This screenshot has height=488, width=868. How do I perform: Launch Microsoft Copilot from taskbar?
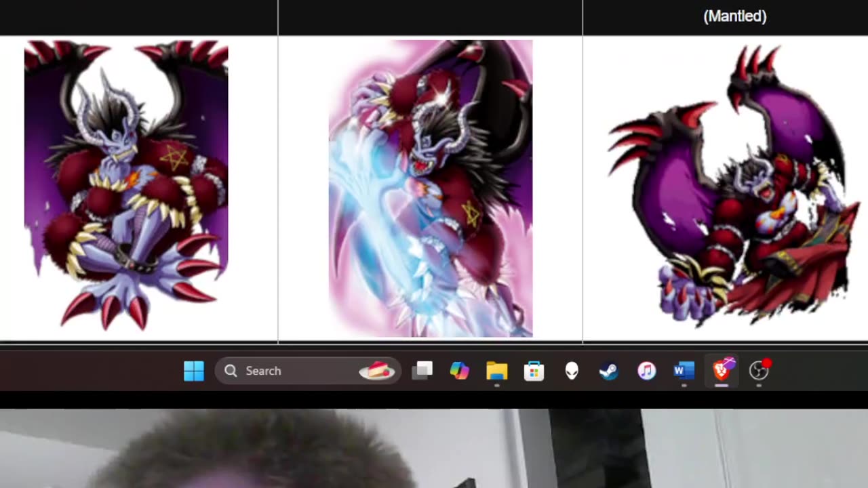point(460,371)
